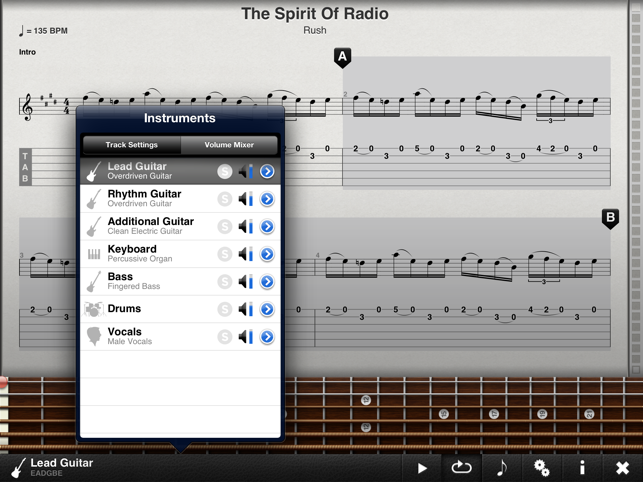Screen dimensions: 643x482
Task: Solo the Bass track
Action: (225, 281)
